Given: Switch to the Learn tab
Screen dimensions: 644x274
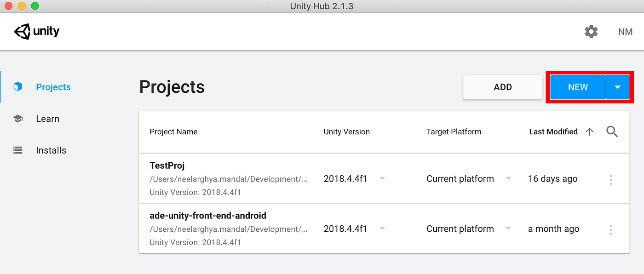Looking at the screenshot, I should 47,118.
